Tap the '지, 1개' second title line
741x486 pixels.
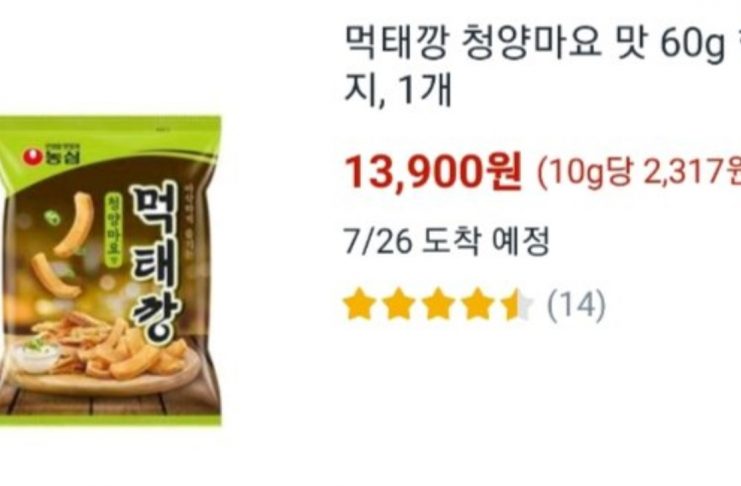[398, 90]
